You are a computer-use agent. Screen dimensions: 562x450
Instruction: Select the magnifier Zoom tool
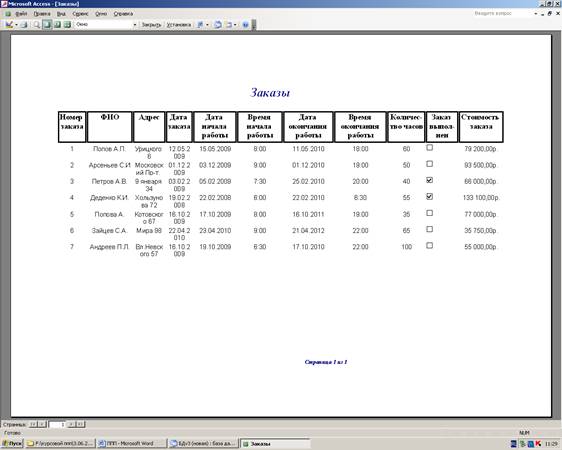click(37, 25)
